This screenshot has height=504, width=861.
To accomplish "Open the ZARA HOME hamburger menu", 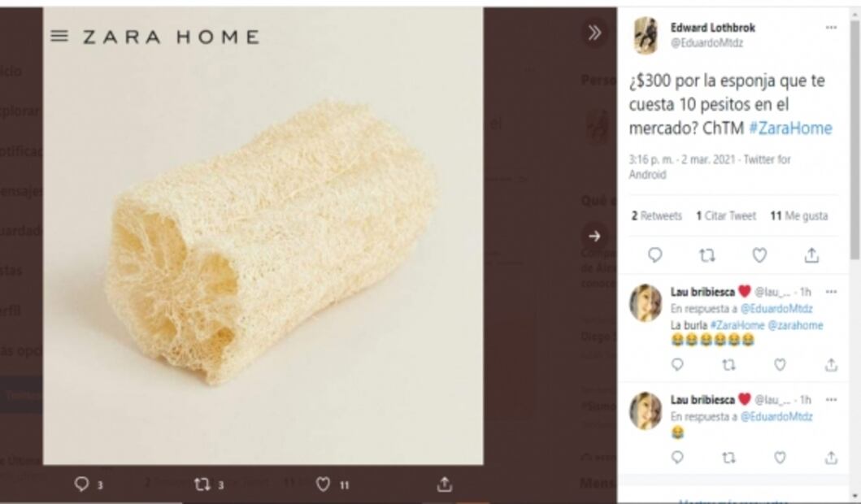I will 58,36.
